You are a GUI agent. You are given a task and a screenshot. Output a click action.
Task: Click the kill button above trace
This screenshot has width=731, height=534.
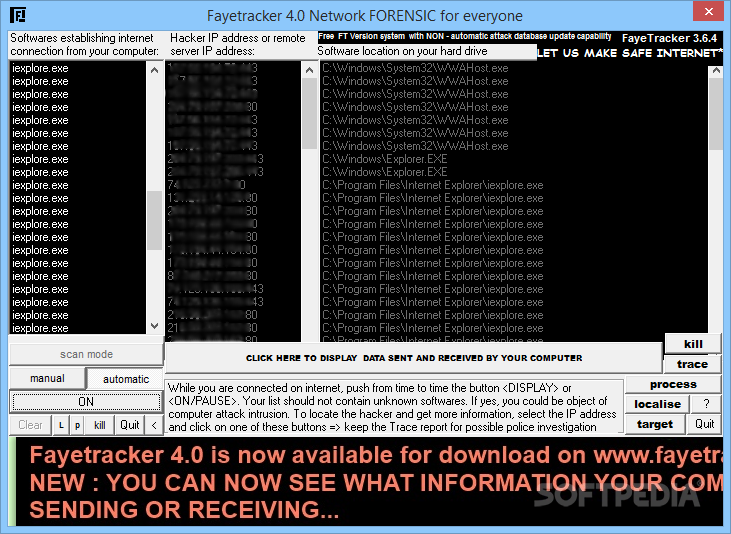click(693, 344)
